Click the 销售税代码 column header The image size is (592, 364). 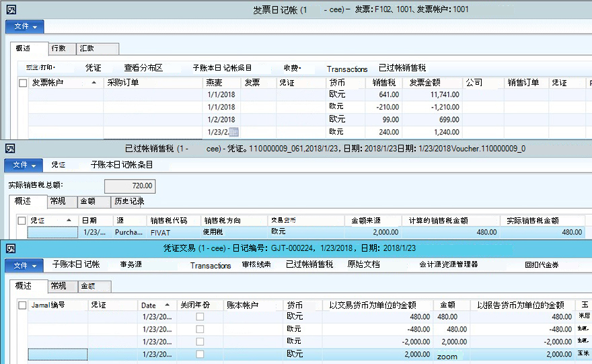(174, 220)
